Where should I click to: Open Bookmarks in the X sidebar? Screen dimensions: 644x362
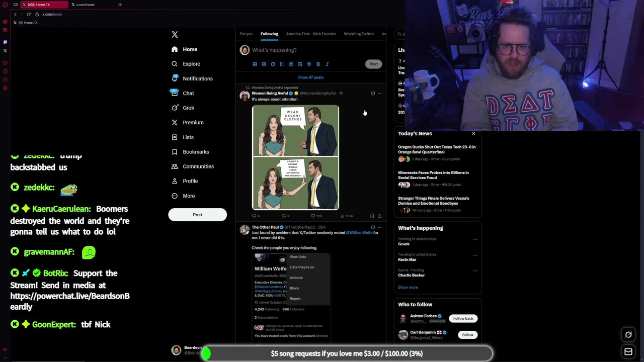click(190, 151)
